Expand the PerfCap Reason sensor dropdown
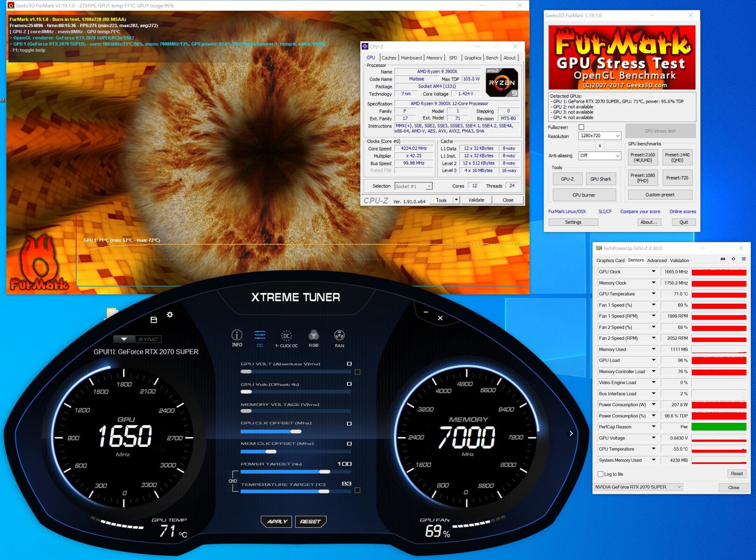 coord(654,427)
